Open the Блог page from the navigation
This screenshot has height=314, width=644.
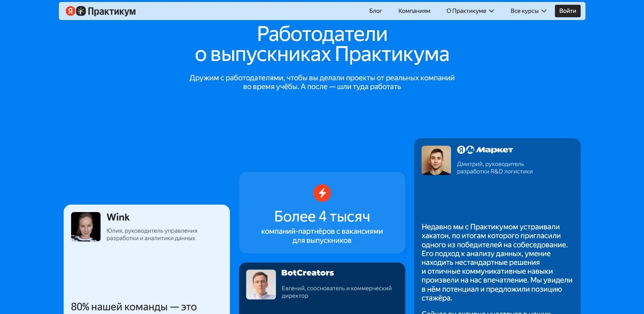coord(375,11)
